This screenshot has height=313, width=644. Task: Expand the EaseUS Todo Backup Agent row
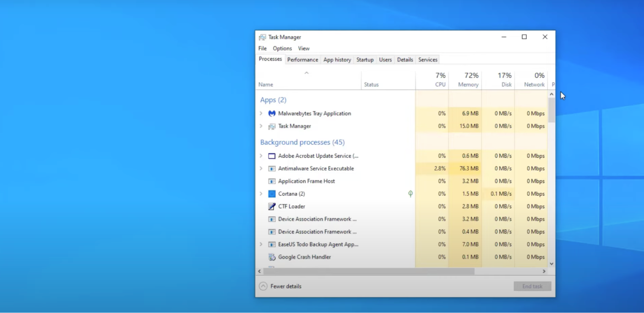(261, 244)
